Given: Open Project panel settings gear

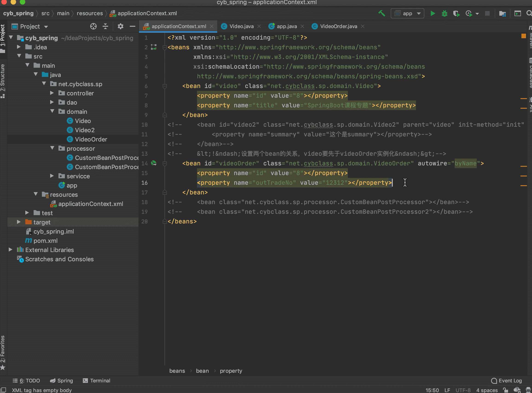Looking at the screenshot, I should (121, 26).
